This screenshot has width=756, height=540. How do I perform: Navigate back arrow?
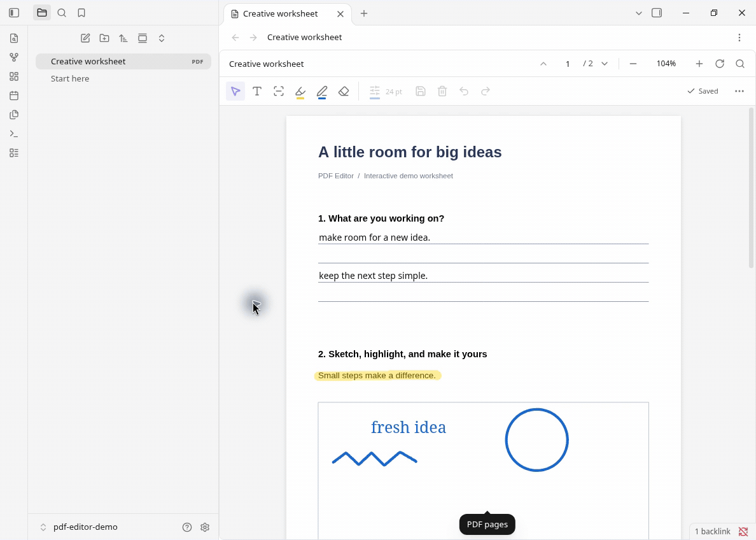coord(235,37)
